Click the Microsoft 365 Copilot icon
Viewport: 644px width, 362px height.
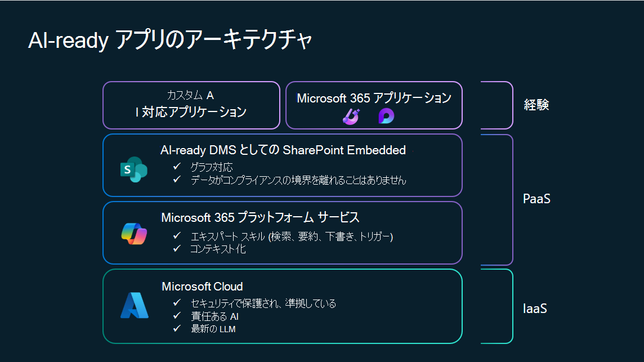coord(134,234)
